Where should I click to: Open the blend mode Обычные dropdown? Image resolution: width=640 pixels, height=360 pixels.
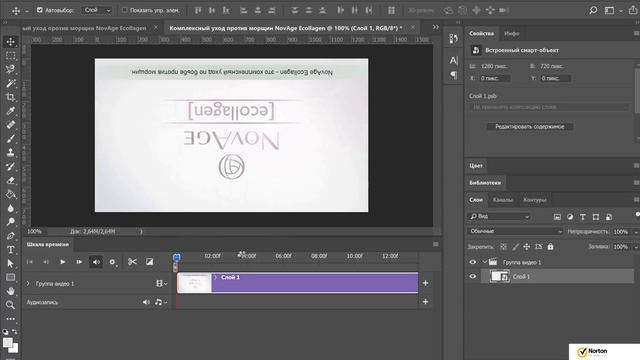click(x=515, y=231)
